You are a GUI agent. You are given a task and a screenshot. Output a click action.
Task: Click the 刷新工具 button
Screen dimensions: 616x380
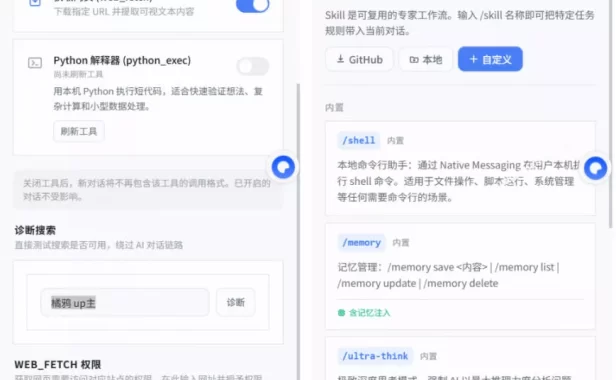click(79, 131)
